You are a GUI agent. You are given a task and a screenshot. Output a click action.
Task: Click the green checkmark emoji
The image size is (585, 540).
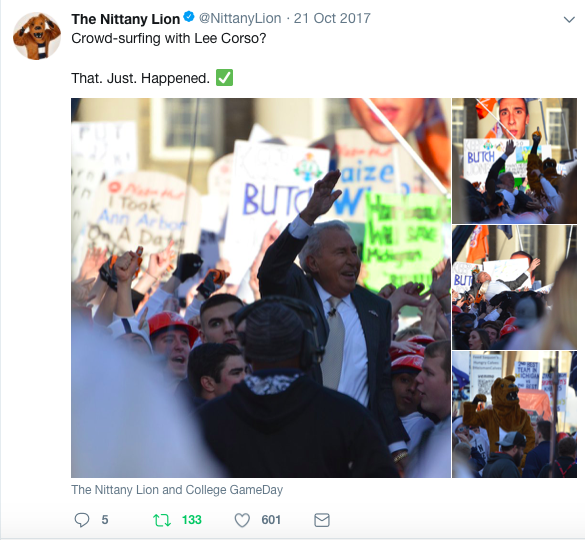pyautogui.click(x=224, y=78)
